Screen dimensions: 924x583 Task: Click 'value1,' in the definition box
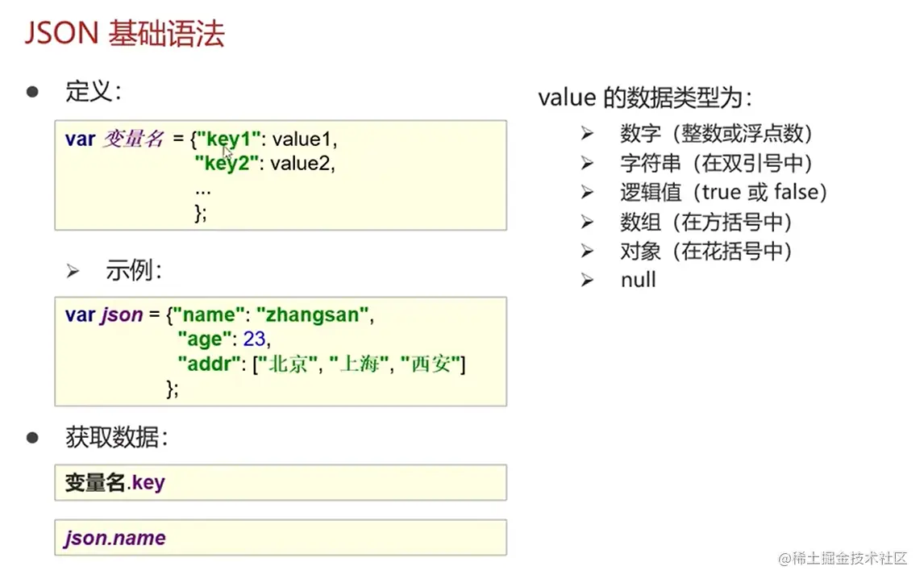(x=305, y=140)
